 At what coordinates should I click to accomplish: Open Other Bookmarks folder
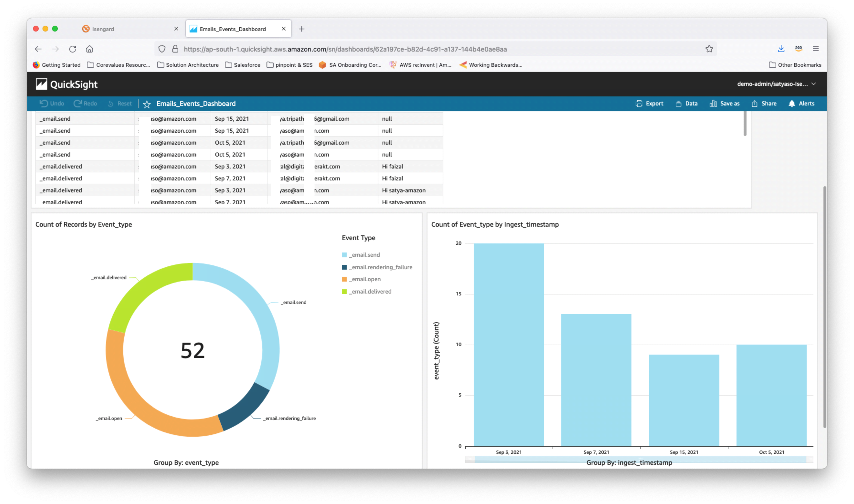pos(795,65)
